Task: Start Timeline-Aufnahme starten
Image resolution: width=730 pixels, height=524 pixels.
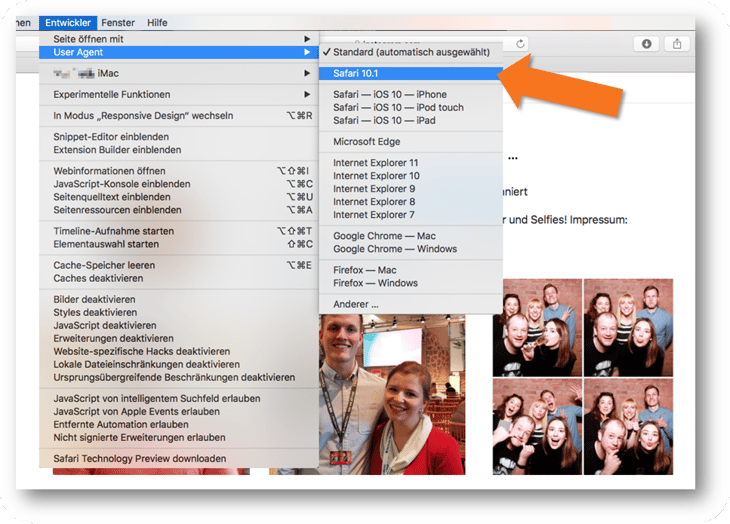Action: click(179, 231)
